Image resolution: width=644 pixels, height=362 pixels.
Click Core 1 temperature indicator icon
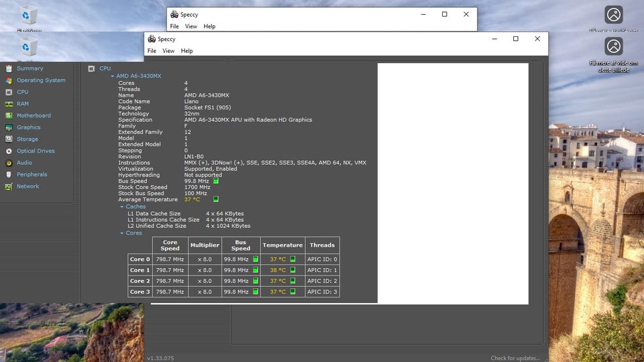pyautogui.click(x=292, y=270)
